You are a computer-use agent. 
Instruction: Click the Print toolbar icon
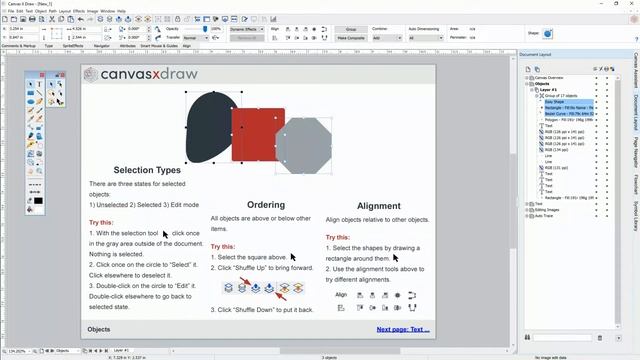[32, 19]
